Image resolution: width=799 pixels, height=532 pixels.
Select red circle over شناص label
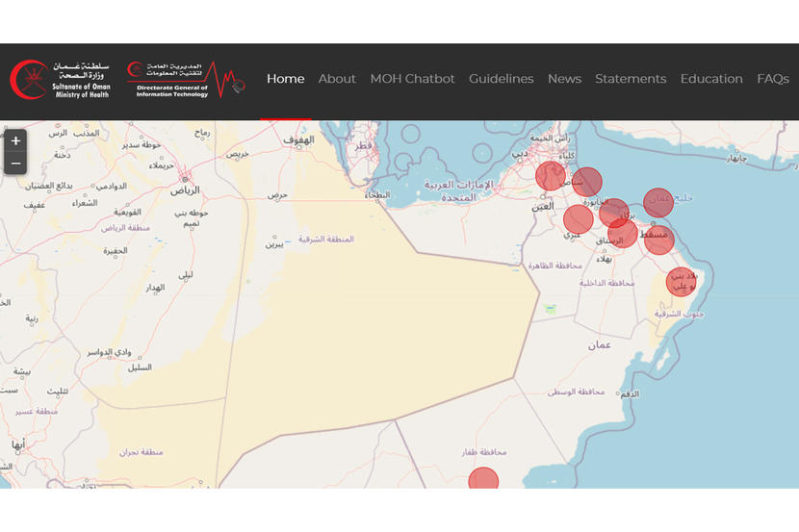click(x=587, y=182)
